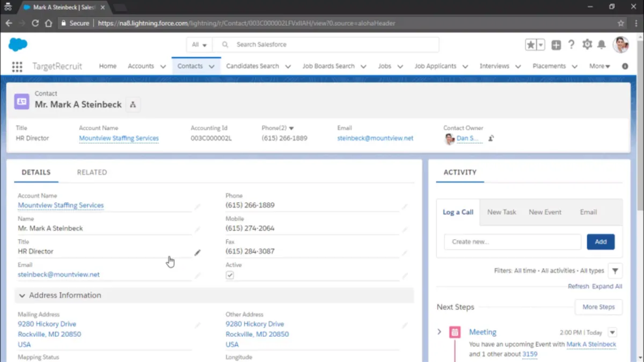Click the Favorites star icon

pyautogui.click(x=531, y=45)
